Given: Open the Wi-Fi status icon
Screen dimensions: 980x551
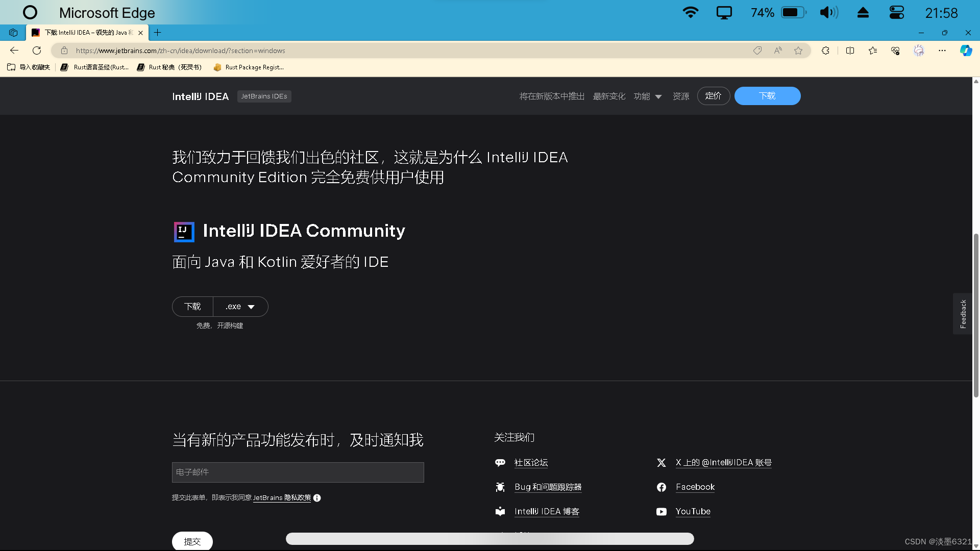Looking at the screenshot, I should coord(691,12).
